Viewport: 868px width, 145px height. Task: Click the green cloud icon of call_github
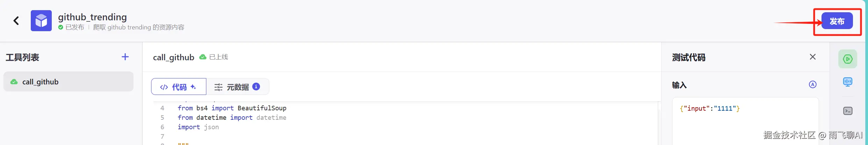click(14, 82)
